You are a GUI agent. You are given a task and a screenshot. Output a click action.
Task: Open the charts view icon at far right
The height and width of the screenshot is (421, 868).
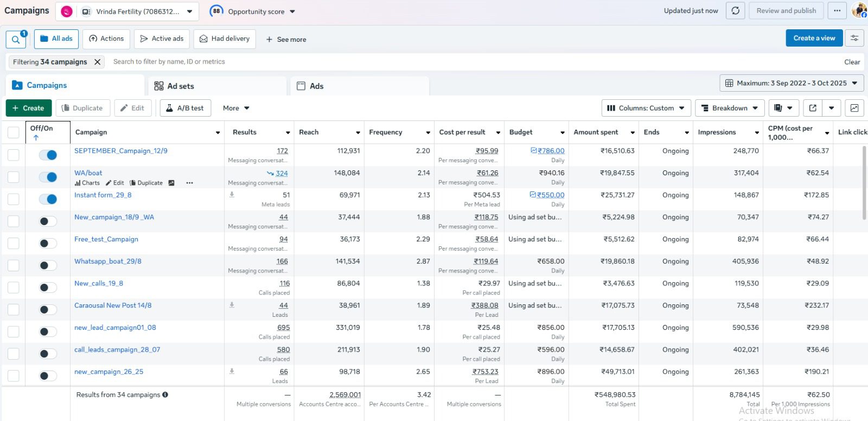tap(854, 108)
